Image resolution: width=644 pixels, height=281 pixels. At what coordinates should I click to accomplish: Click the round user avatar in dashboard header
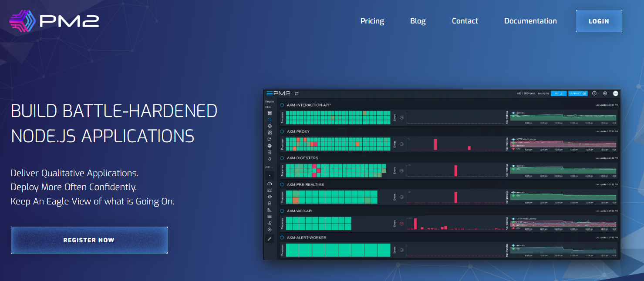pos(616,93)
